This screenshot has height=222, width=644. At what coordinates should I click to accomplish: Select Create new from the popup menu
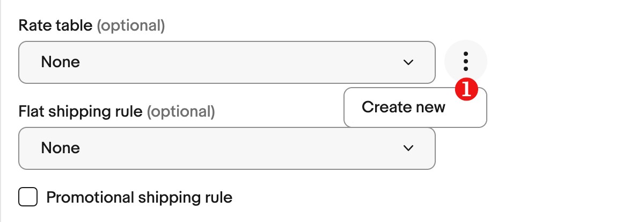415,108
